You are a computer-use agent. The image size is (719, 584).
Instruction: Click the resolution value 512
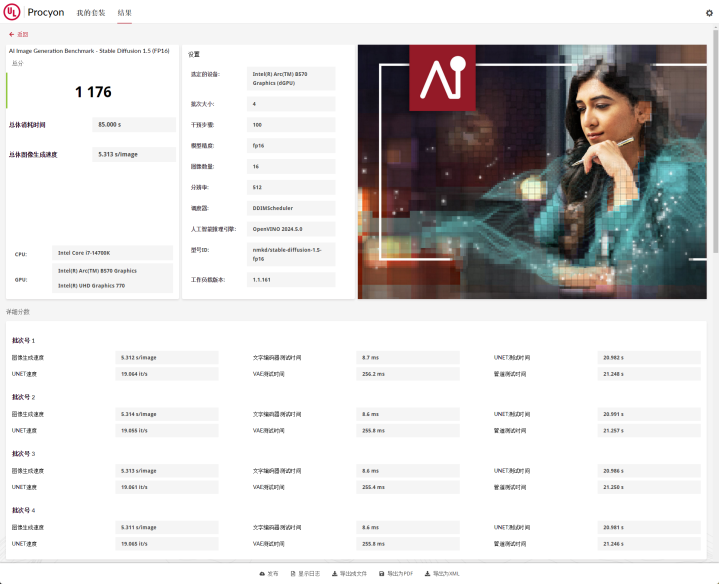[x=291, y=187]
